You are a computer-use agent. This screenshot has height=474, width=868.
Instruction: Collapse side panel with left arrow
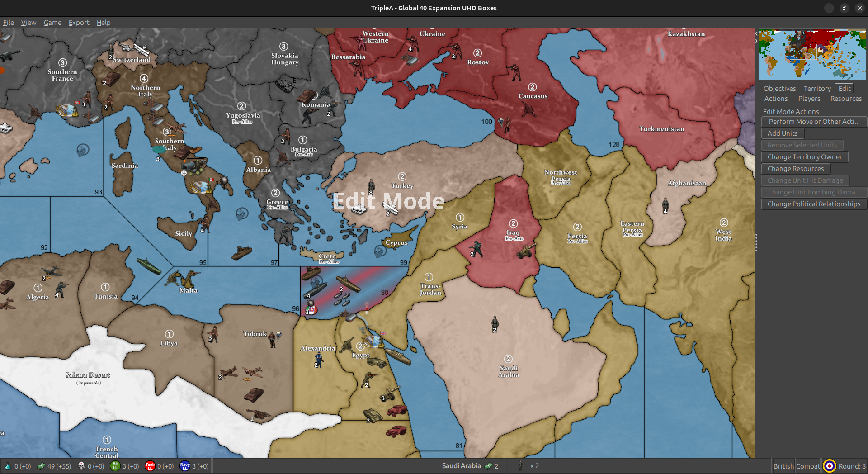coord(756,34)
